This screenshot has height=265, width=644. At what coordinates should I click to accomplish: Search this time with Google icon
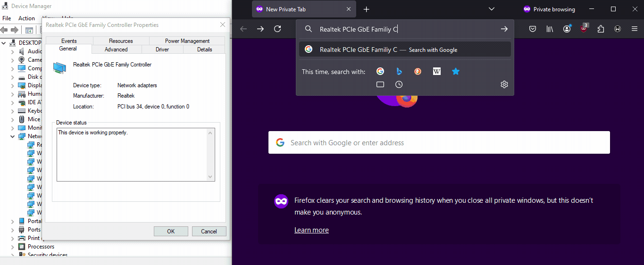(380, 72)
